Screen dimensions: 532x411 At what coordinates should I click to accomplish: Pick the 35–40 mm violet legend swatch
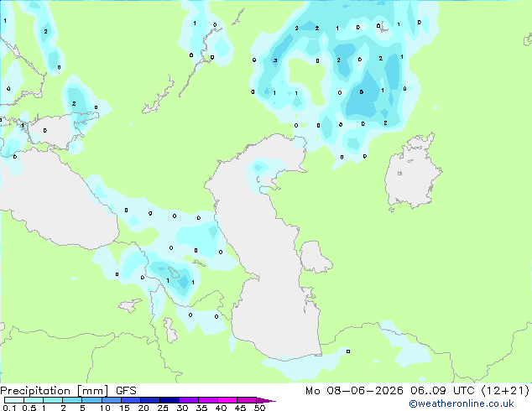click(208, 400)
